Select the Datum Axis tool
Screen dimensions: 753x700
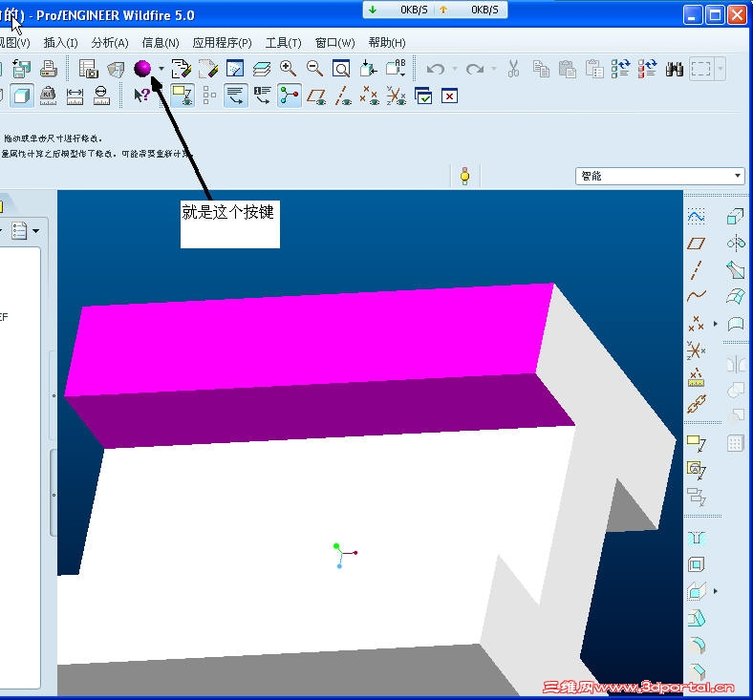[x=696, y=270]
